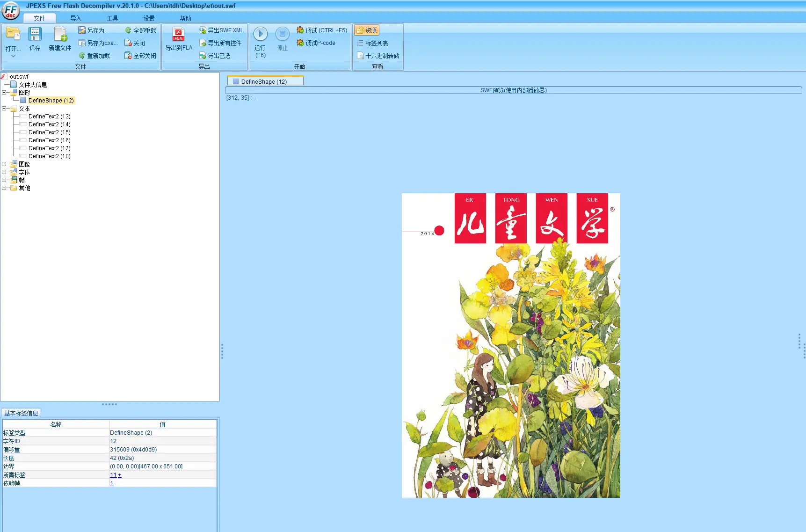The width and height of the screenshot is (806, 532).
Task: Click 重新加载 to reload the file
Action: [x=94, y=56]
